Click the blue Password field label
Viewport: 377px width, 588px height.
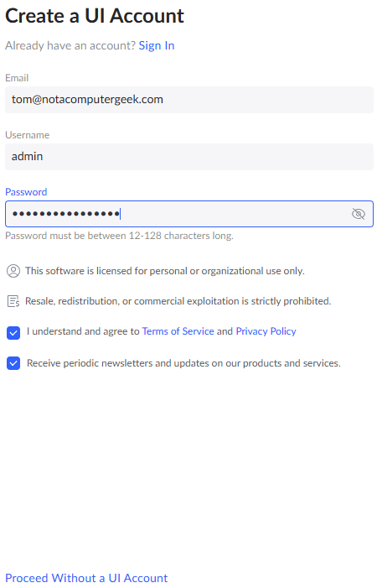pos(26,191)
